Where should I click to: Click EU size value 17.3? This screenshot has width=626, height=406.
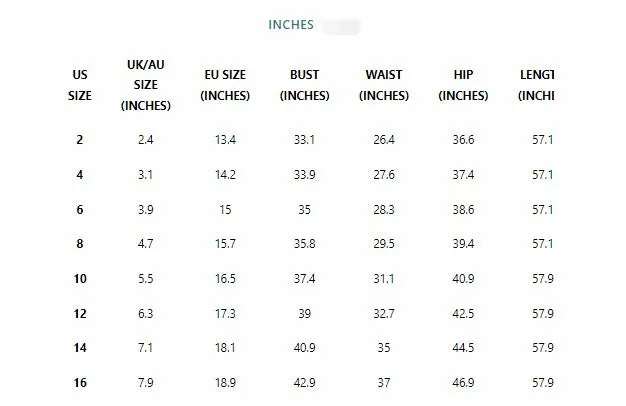pos(225,313)
